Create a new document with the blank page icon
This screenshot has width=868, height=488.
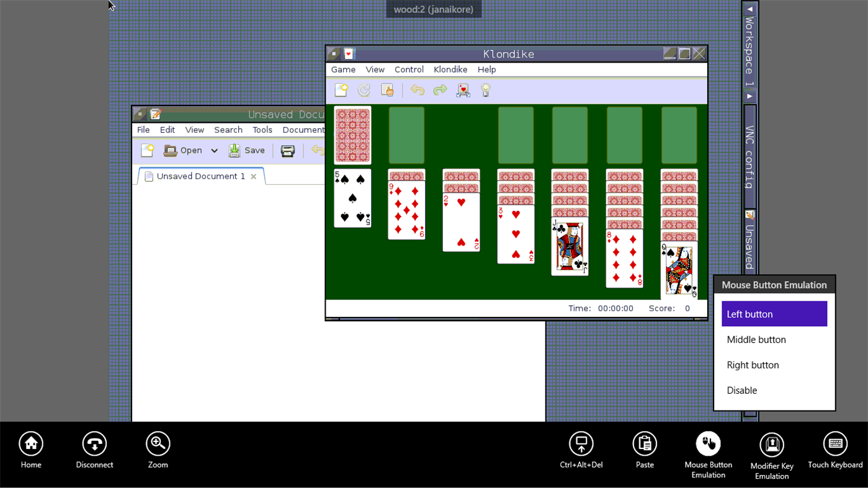[147, 150]
